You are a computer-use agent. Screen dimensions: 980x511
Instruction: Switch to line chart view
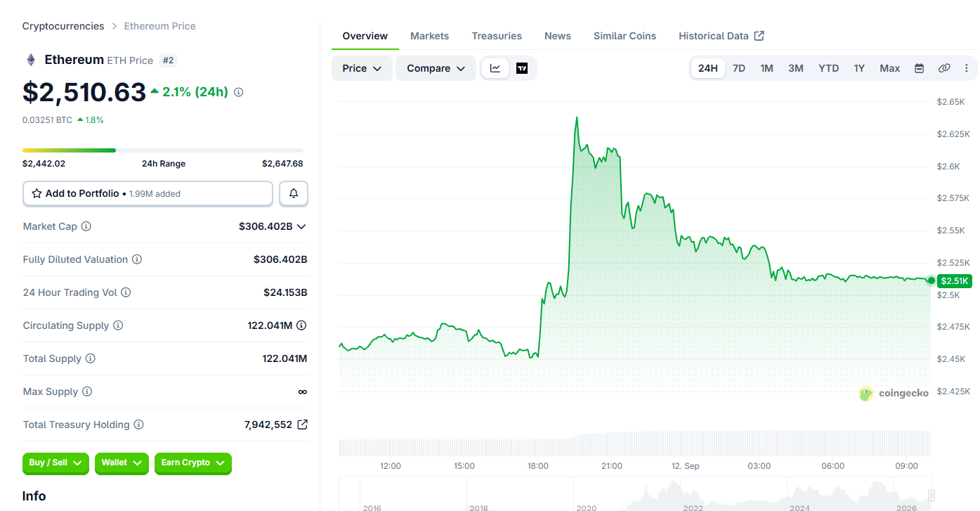[x=495, y=68]
